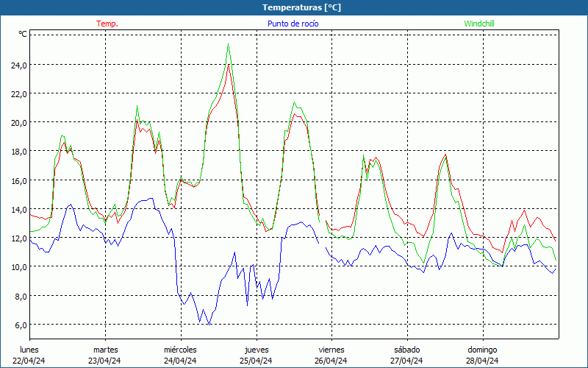The height and width of the screenshot is (368, 588).
Task: Click the 18,0 y-axis value
Action: 18,151
